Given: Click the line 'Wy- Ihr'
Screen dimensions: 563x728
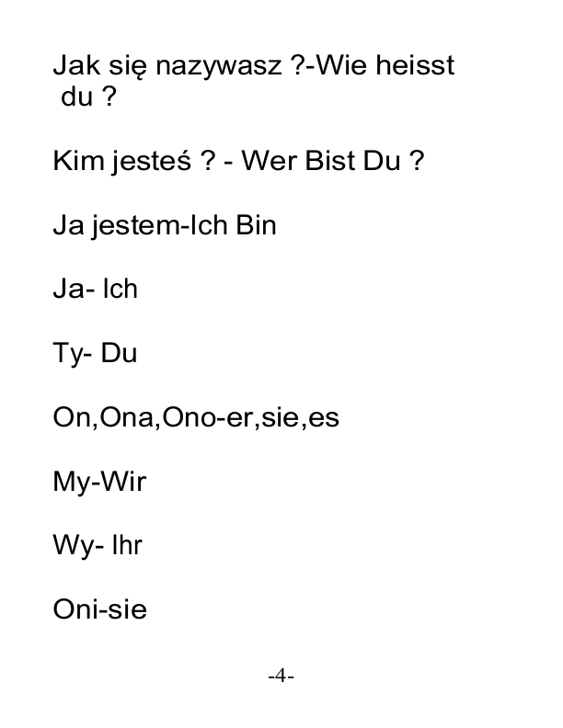Looking at the screenshot, I should (98, 546).
